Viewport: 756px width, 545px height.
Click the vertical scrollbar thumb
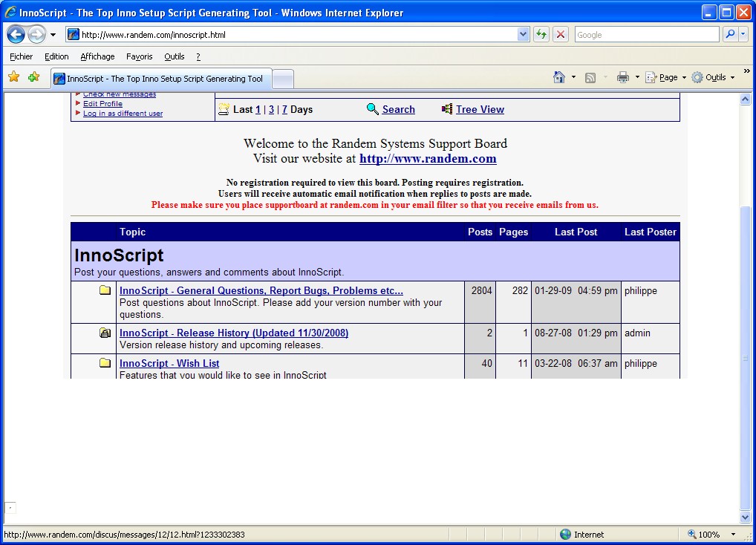[x=745, y=357]
